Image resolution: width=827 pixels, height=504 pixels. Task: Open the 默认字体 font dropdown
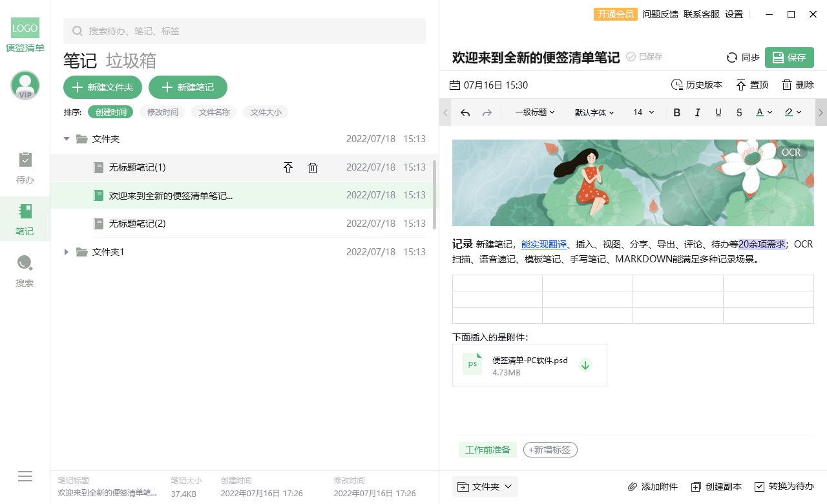pyautogui.click(x=593, y=112)
